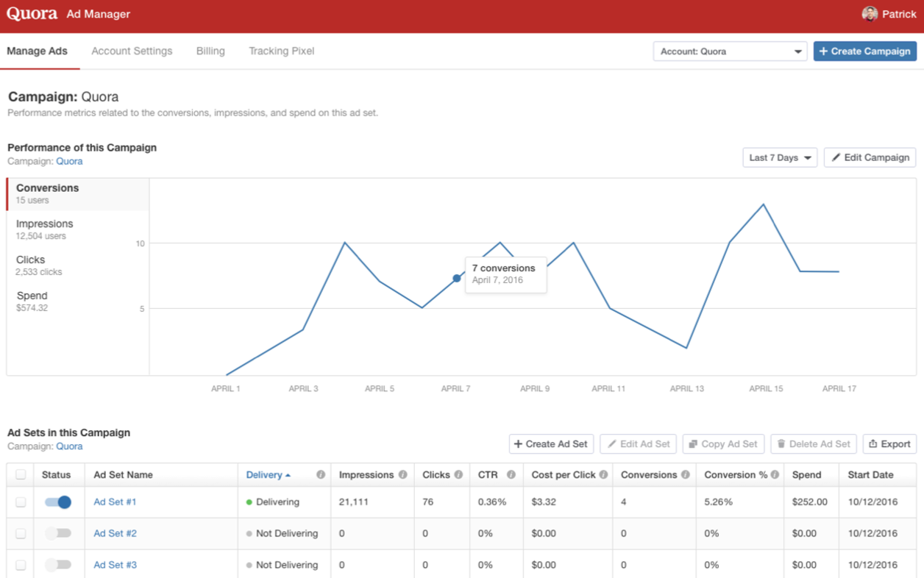924x578 pixels.
Task: Click info icon next to Delivery column
Action: [x=321, y=475]
